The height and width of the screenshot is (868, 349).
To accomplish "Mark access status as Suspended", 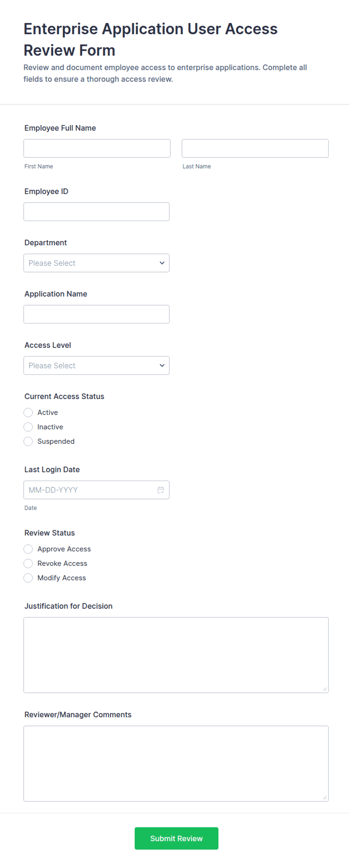I will [28, 442].
